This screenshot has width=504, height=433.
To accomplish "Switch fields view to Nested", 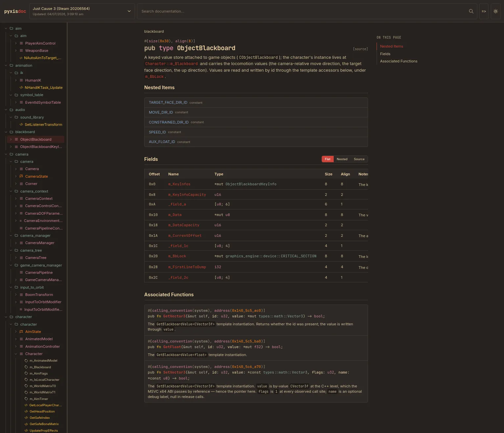I will [342, 159].
